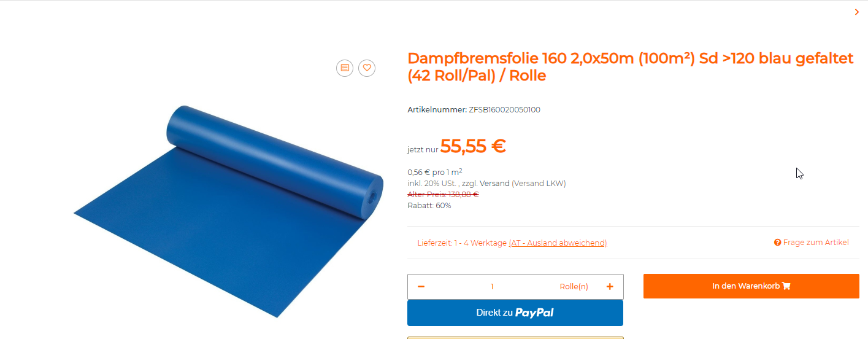Open the Versand shipping info link

click(494, 183)
